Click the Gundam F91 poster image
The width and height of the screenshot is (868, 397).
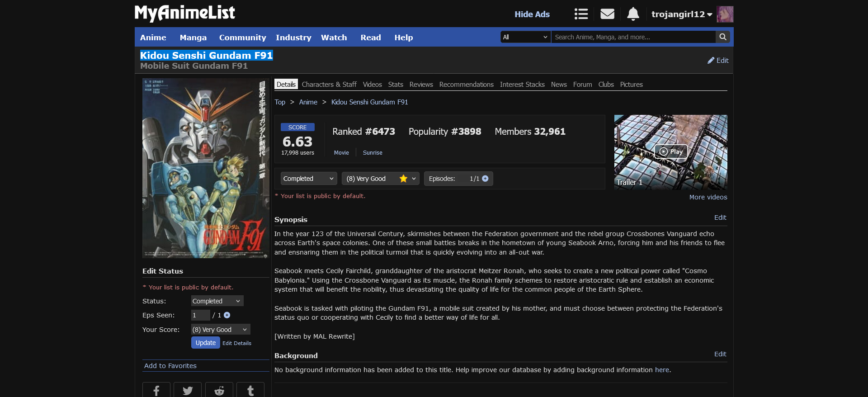pos(206,168)
